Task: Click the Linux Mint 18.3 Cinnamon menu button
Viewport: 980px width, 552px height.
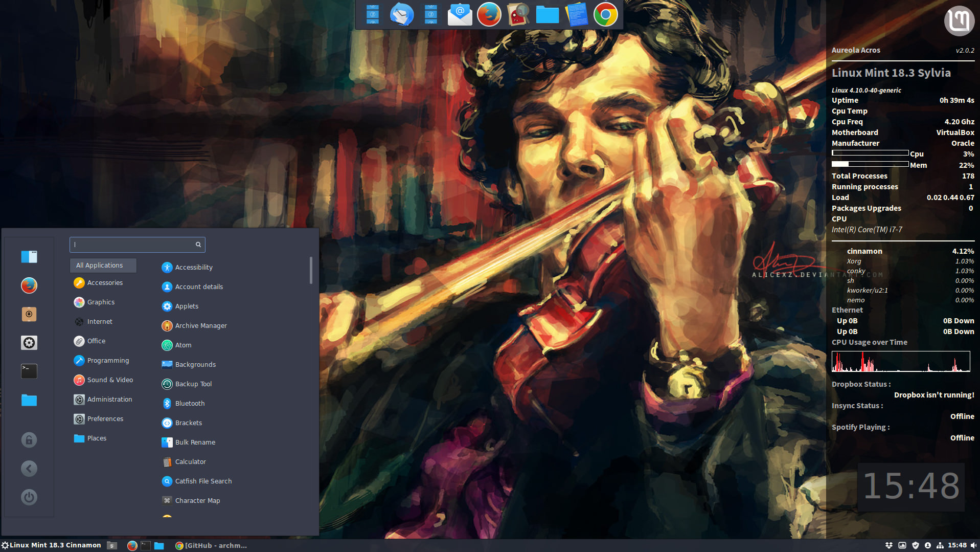Action: coord(51,545)
